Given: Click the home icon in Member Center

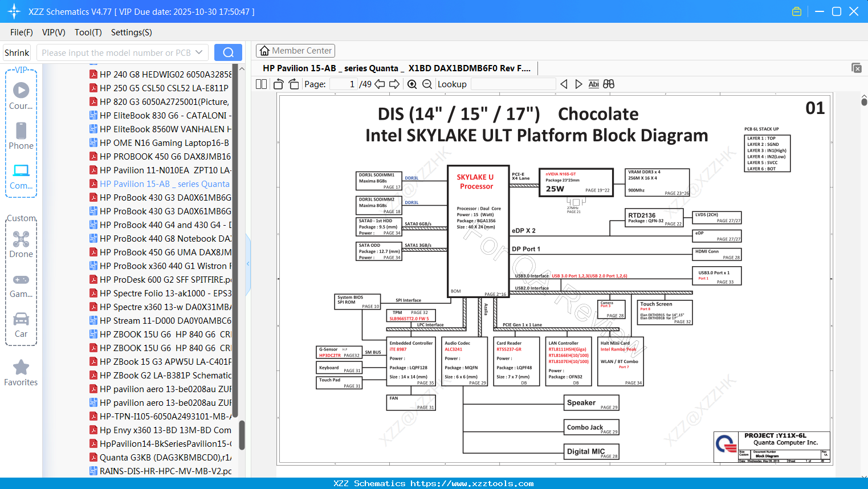Looking at the screenshot, I should 264,51.
